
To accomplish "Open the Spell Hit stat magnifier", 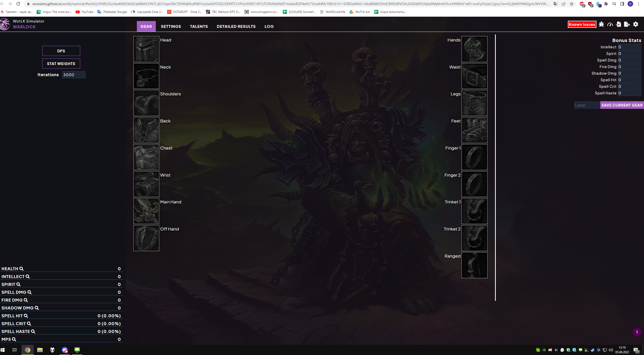I will tap(26, 316).
